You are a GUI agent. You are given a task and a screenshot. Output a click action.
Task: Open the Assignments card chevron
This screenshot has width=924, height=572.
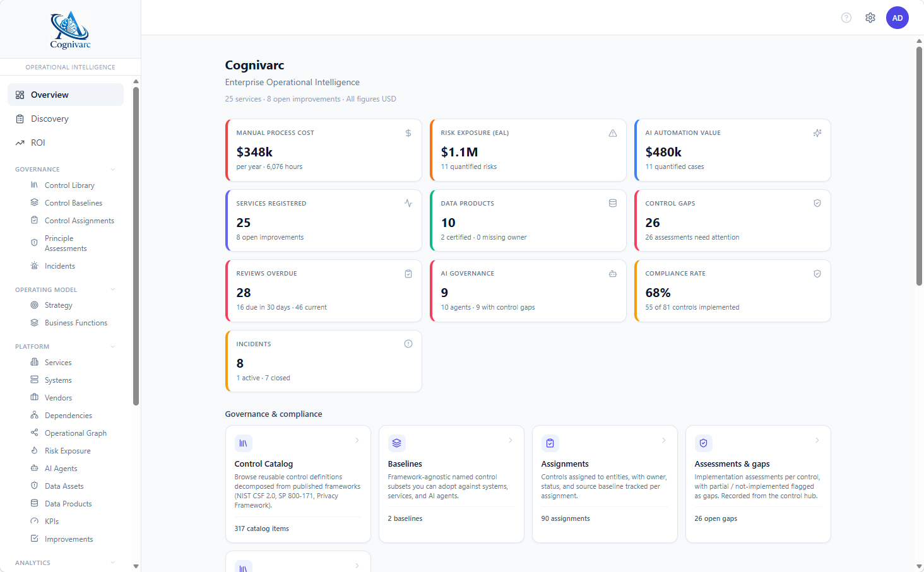pos(664,440)
